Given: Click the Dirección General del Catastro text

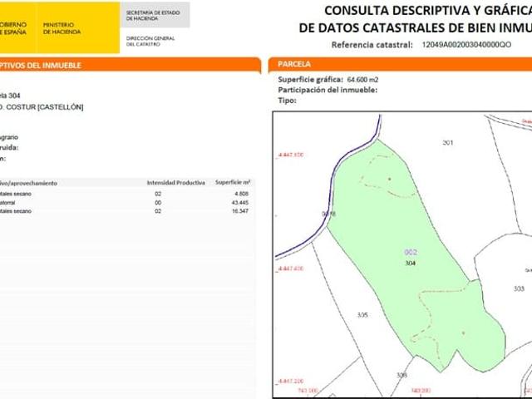Looking at the screenshot, I should coord(150,42).
